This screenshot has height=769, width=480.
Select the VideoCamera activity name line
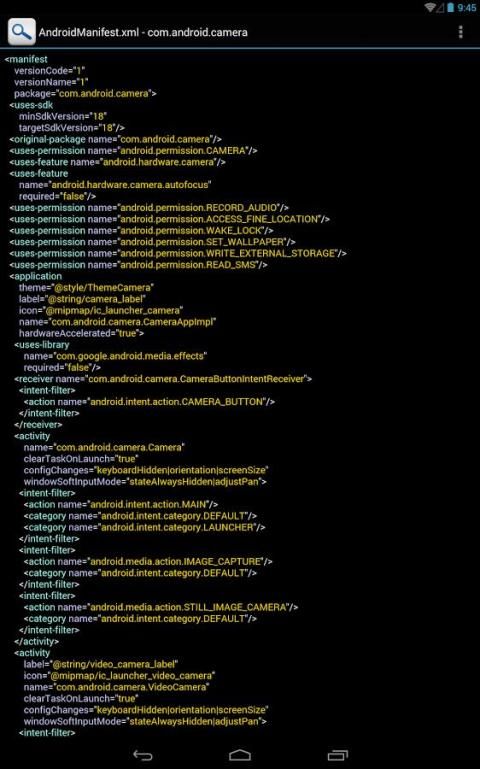click(116, 687)
